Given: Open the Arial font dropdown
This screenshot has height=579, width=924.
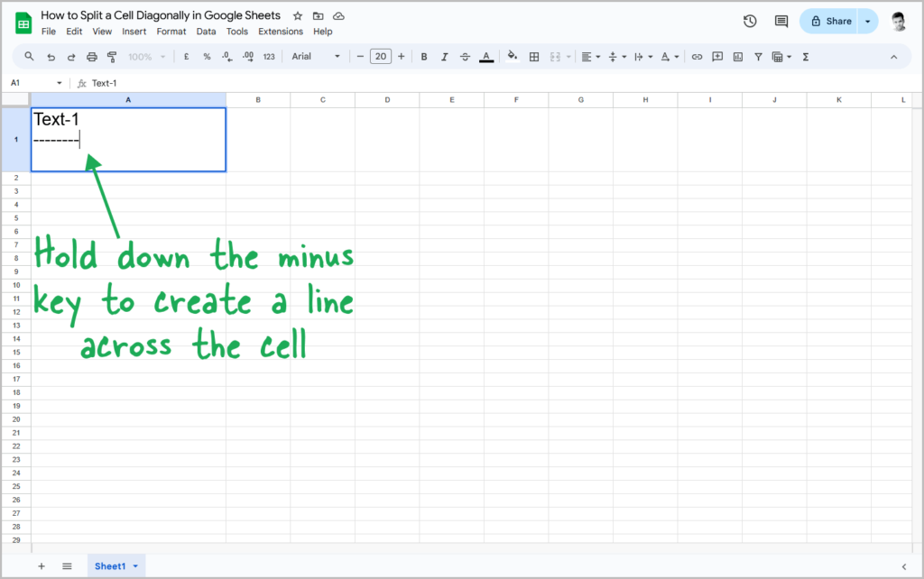Looking at the screenshot, I should click(x=316, y=57).
